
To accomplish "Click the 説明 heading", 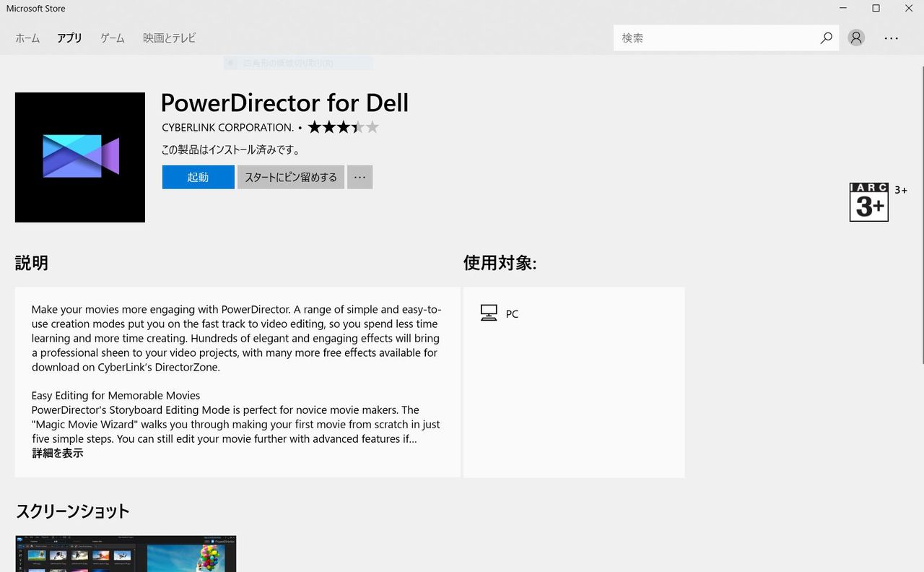I will tap(32, 263).
